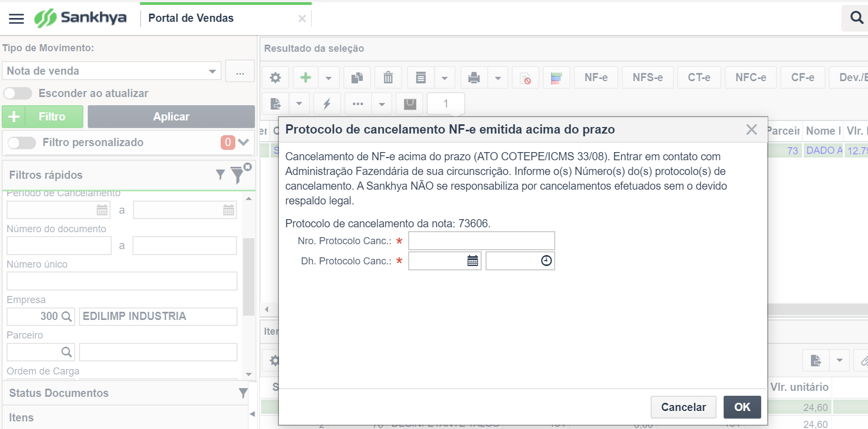Click the shopping bag icon
This screenshot has height=429, width=868.
[410, 104]
